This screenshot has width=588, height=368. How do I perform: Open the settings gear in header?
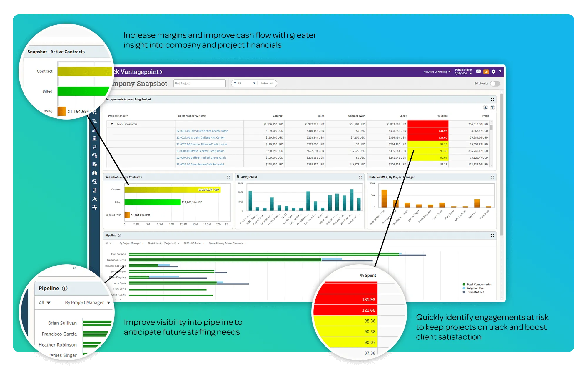(493, 72)
